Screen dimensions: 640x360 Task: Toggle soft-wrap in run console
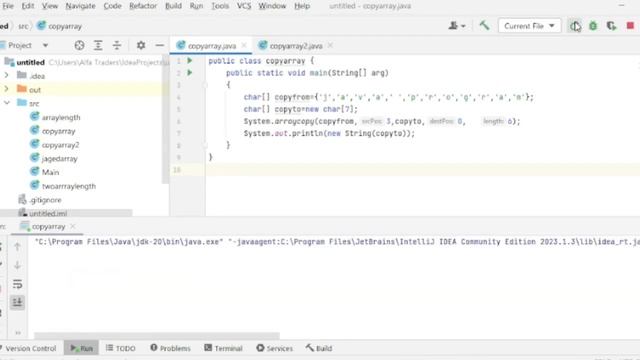click(18, 284)
